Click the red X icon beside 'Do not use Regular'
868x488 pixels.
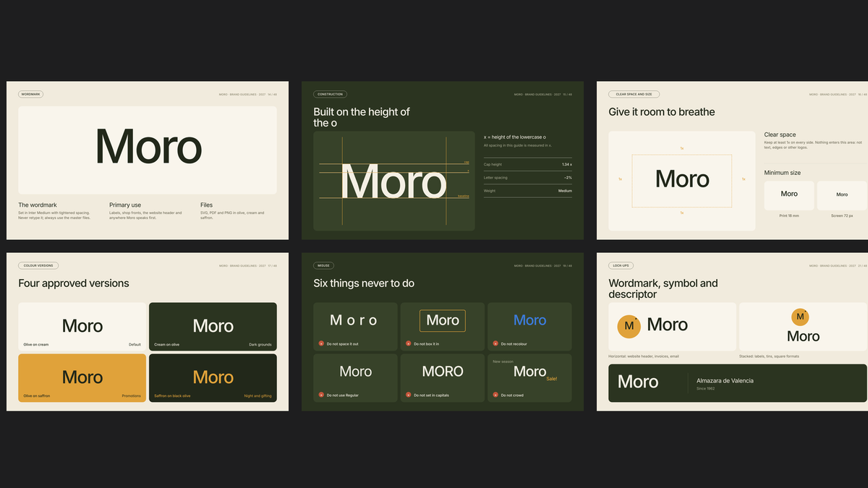(321, 395)
